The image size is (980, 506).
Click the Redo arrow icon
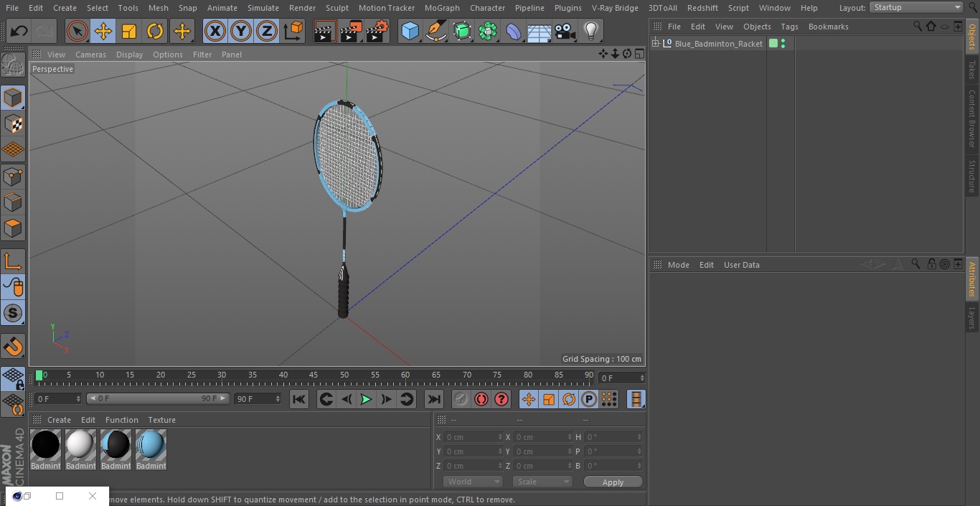(x=44, y=31)
